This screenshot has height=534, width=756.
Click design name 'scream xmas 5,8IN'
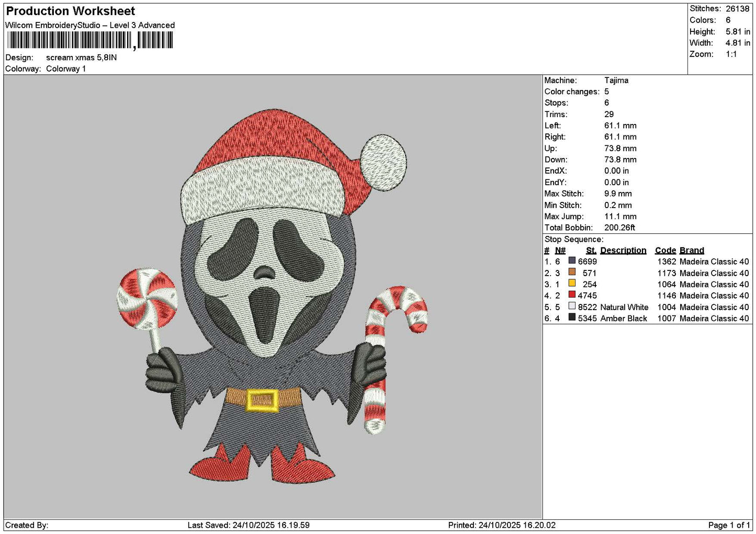(x=82, y=58)
